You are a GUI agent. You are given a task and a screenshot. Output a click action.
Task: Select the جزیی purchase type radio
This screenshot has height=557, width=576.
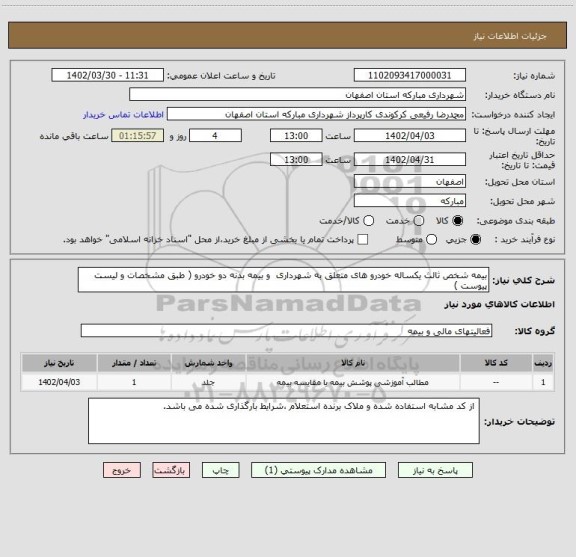tap(475, 240)
